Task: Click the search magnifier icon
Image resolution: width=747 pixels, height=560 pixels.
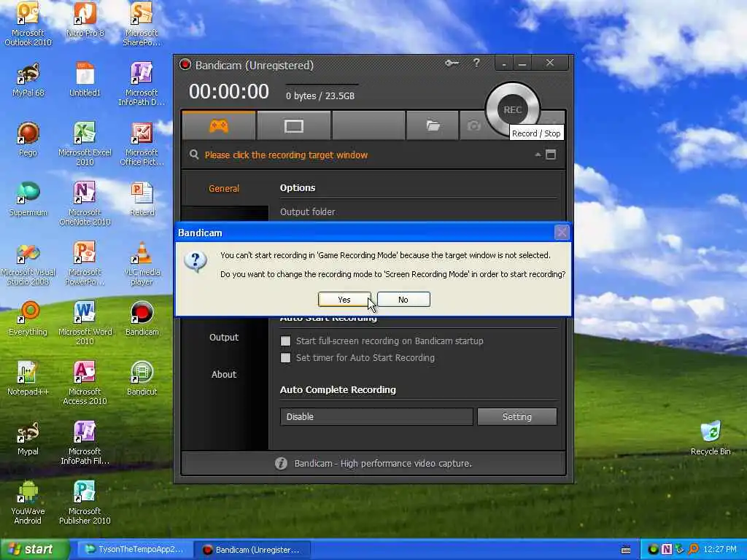Action: click(x=194, y=155)
